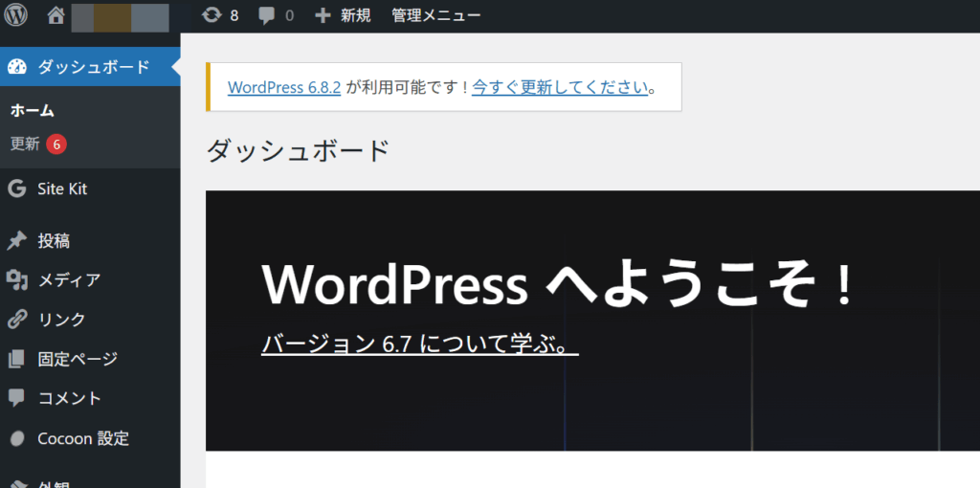Click the Site Kit Google icon
The height and width of the screenshot is (488, 980).
pyautogui.click(x=16, y=189)
